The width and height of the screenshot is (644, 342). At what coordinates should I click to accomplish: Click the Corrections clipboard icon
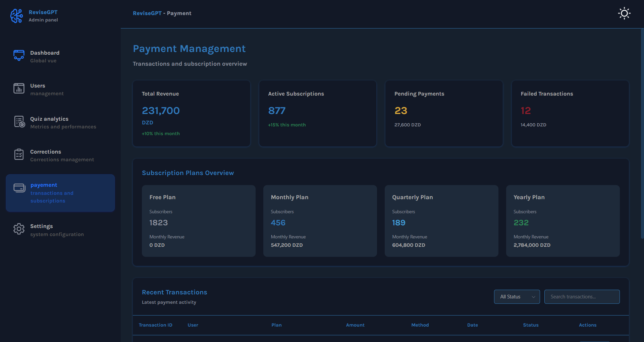[19, 155]
